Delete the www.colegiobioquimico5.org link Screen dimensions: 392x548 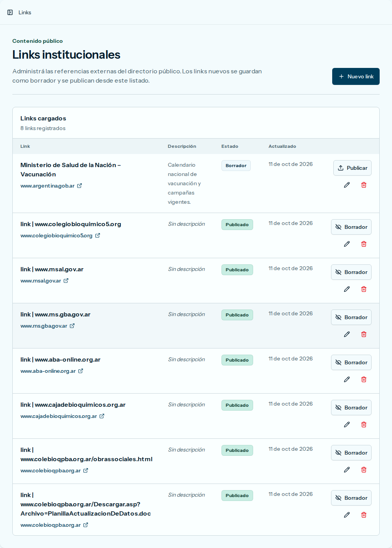click(x=364, y=244)
